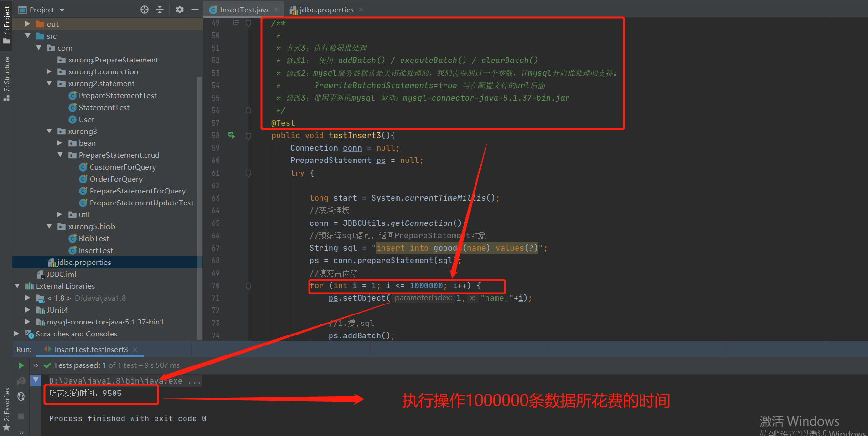Image resolution: width=868 pixels, height=436 pixels.
Task: Open the 1: Project tool window tab
Action: pyautogui.click(x=6, y=25)
